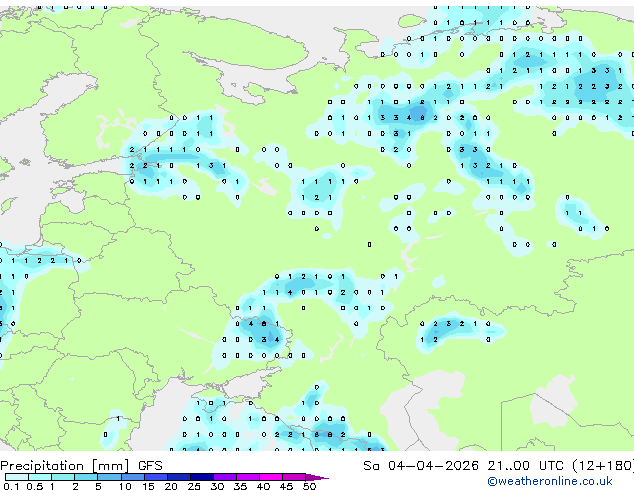
Task: Click the '15' legend label
Action: point(148,486)
